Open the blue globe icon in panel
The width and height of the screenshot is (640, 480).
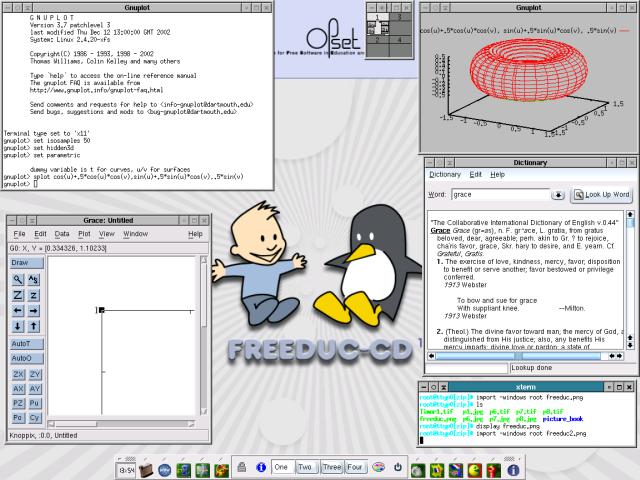point(164,470)
